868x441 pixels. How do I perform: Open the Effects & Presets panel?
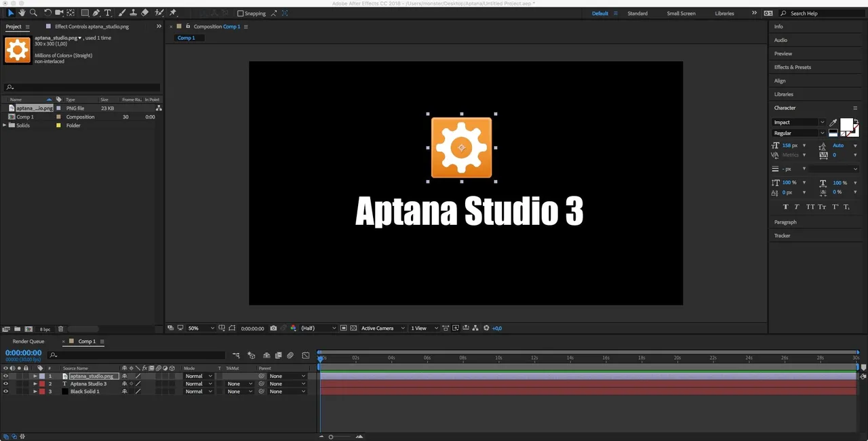point(792,67)
